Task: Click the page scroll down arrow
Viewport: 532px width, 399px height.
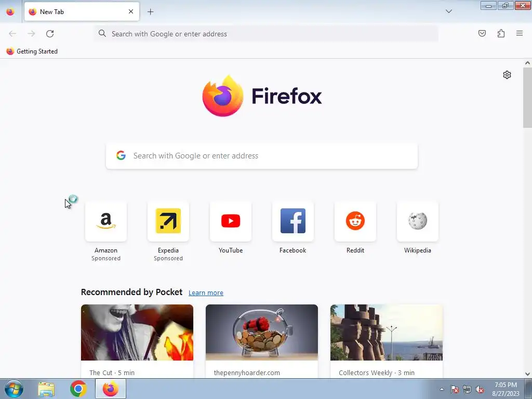Action: click(x=527, y=374)
